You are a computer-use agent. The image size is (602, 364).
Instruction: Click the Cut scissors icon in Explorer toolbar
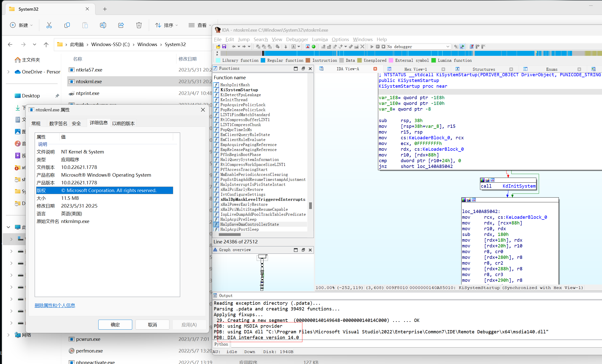pyautogui.click(x=49, y=25)
